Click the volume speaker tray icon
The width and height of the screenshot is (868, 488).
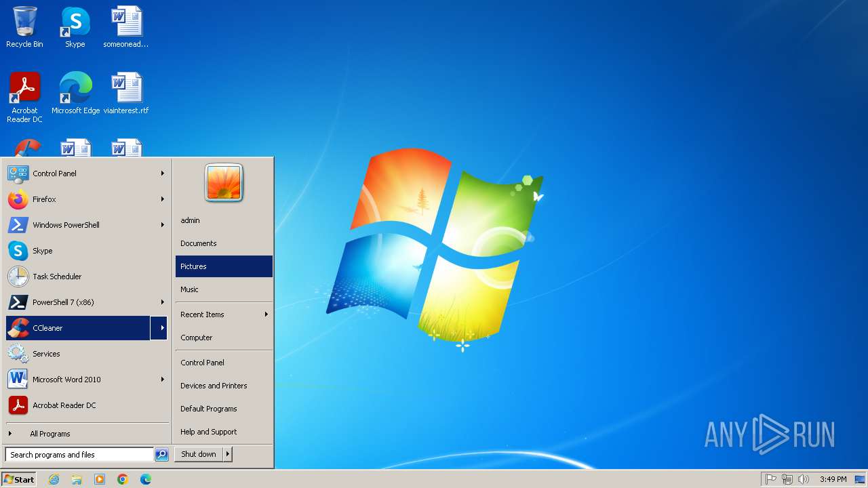(804, 479)
